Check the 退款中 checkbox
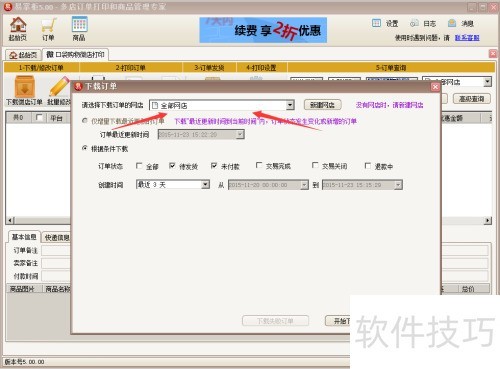 pos(368,165)
